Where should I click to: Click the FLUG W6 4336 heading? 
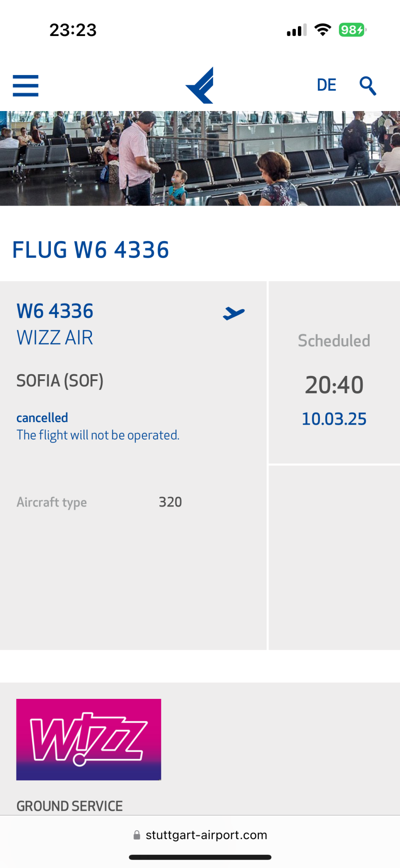tap(91, 250)
